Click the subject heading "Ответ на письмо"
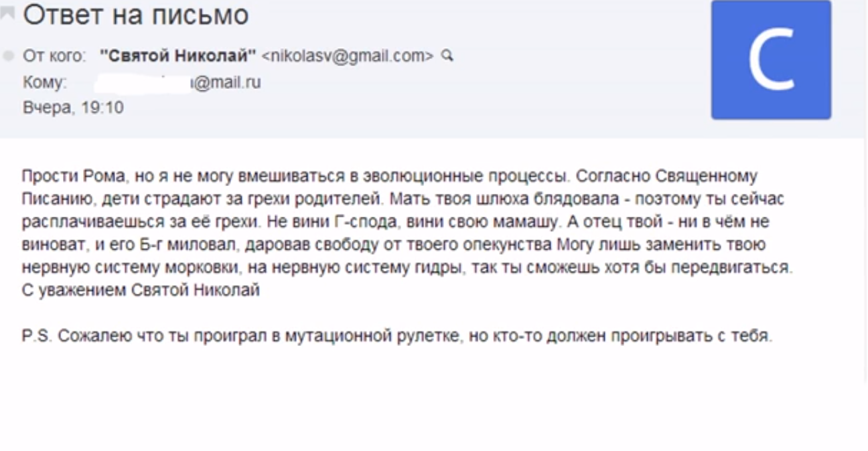This screenshot has height=451, width=868. point(136,15)
